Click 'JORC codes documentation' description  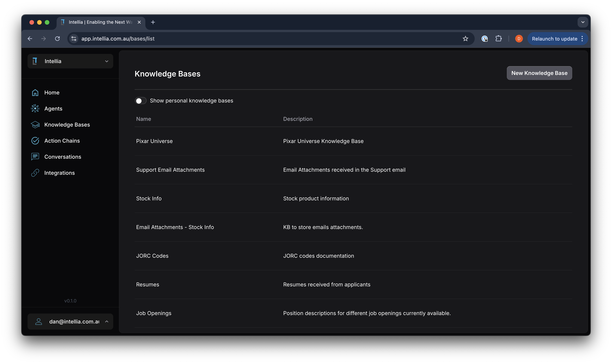point(318,256)
